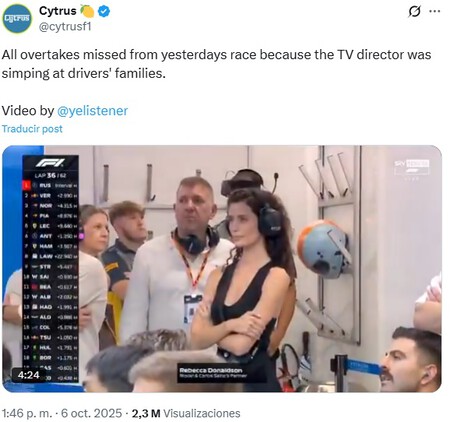Screen dimensions: 450x422
Task: Click the F1 logo on the timing tower
Action: pos(50,163)
